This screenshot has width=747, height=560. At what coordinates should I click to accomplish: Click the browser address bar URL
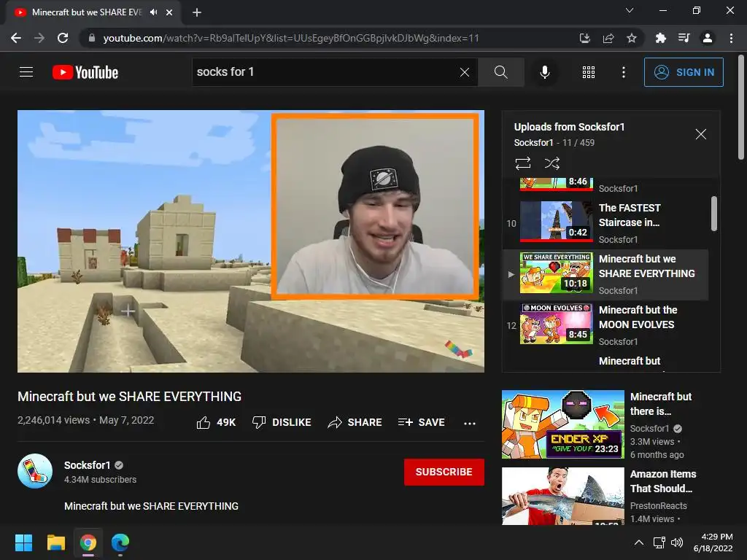click(x=291, y=38)
